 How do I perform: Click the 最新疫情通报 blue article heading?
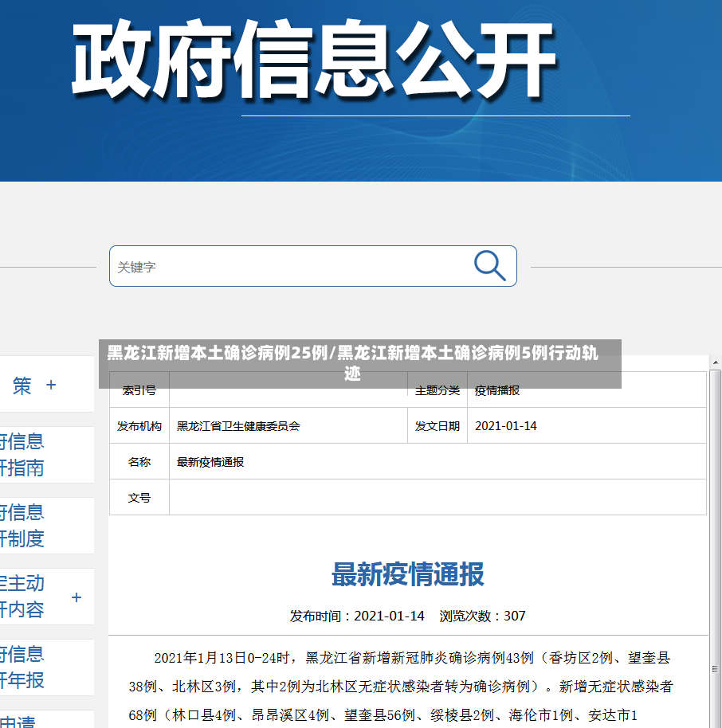tap(408, 574)
